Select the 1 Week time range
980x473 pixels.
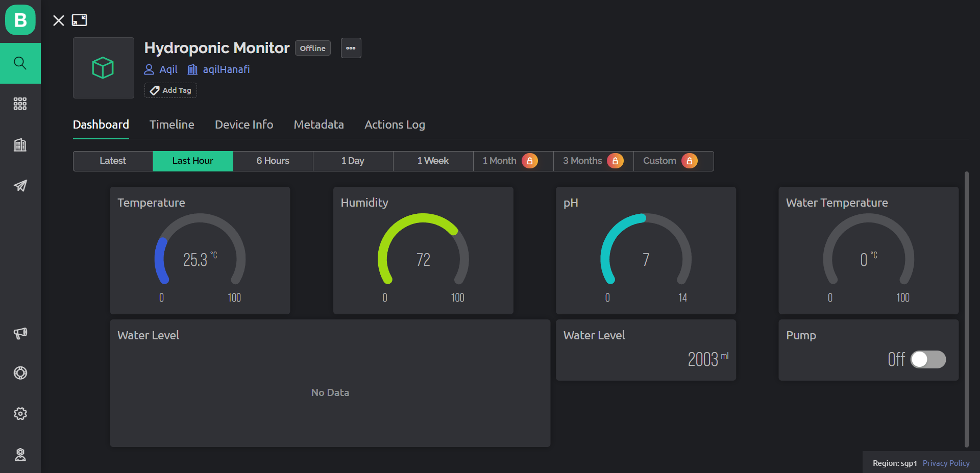click(x=433, y=161)
